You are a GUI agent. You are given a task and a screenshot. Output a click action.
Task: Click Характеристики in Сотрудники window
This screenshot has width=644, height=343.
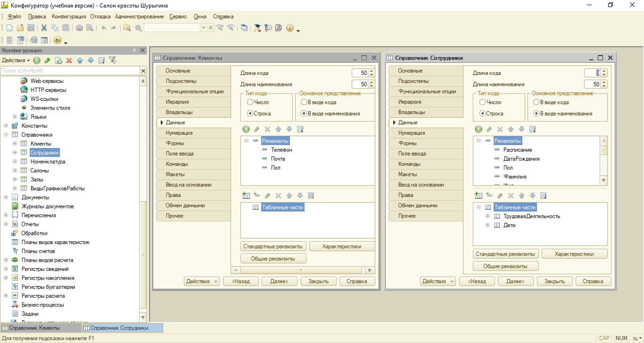tap(574, 254)
